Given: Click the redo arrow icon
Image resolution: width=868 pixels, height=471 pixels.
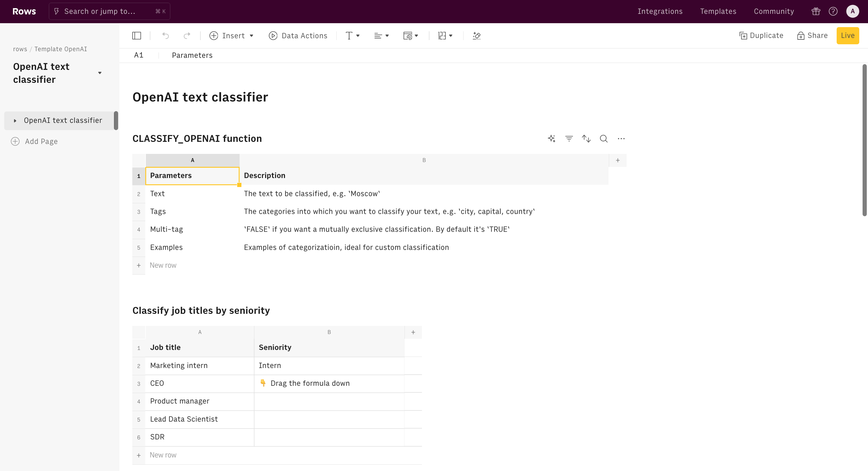Looking at the screenshot, I should 187,36.
